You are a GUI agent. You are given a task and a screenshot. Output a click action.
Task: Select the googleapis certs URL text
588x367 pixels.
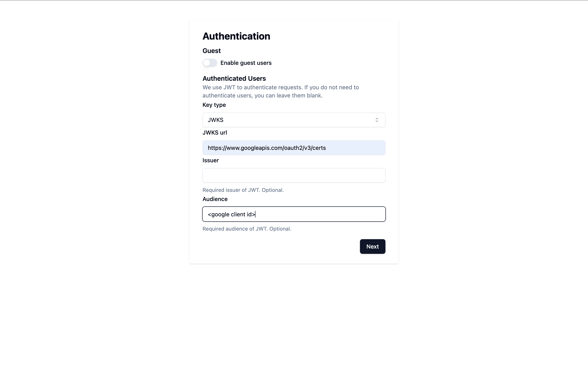pos(267,148)
